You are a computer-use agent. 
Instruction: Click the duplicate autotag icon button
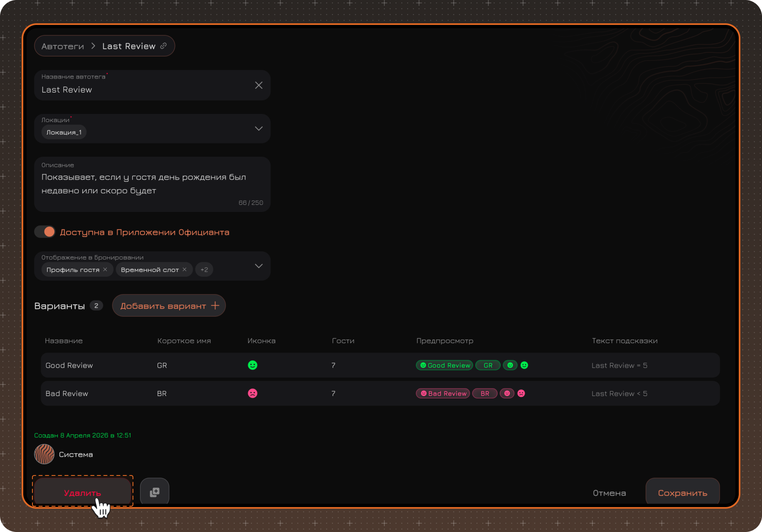(155, 492)
